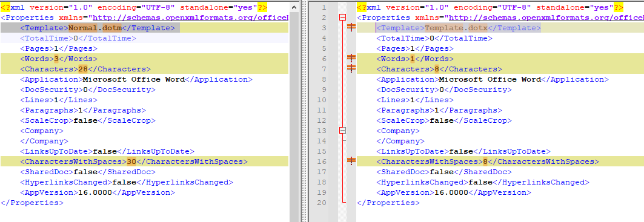This screenshot has height=222, width=644.
Task: Click the left pane vertical scrollbar track
Action: (294, 117)
